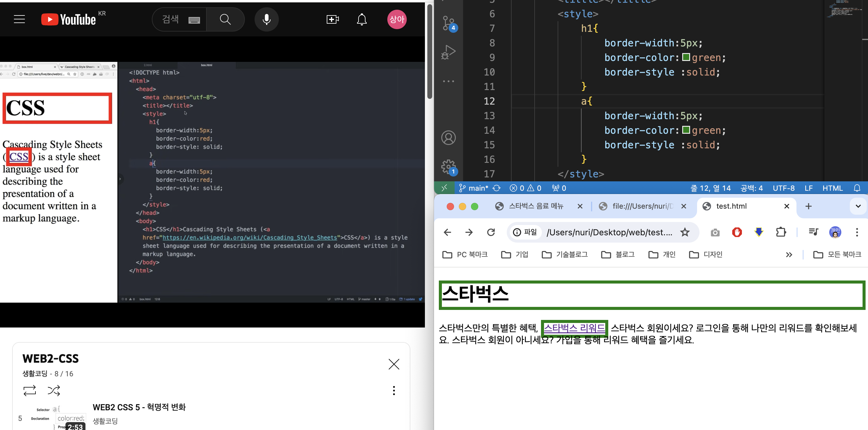Open HTML language mode selector
This screenshot has height=430, width=868.
point(832,188)
